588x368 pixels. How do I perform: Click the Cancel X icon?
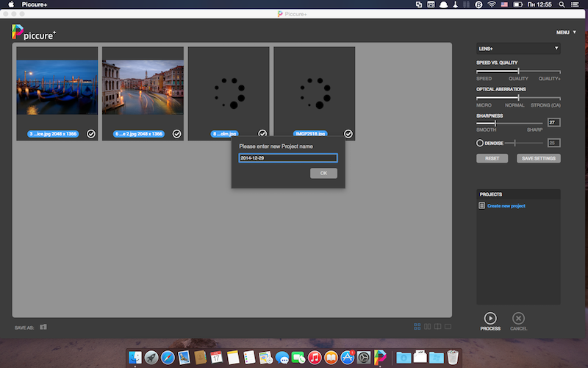pos(518,318)
